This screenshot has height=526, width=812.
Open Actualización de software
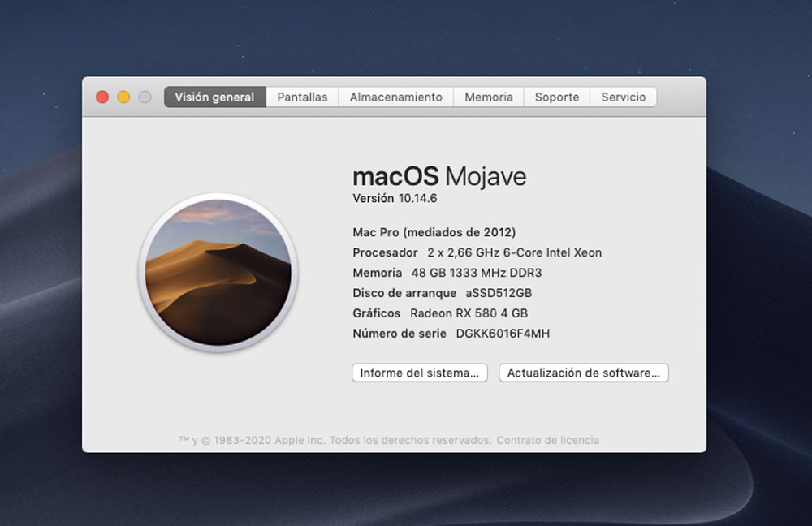583,373
